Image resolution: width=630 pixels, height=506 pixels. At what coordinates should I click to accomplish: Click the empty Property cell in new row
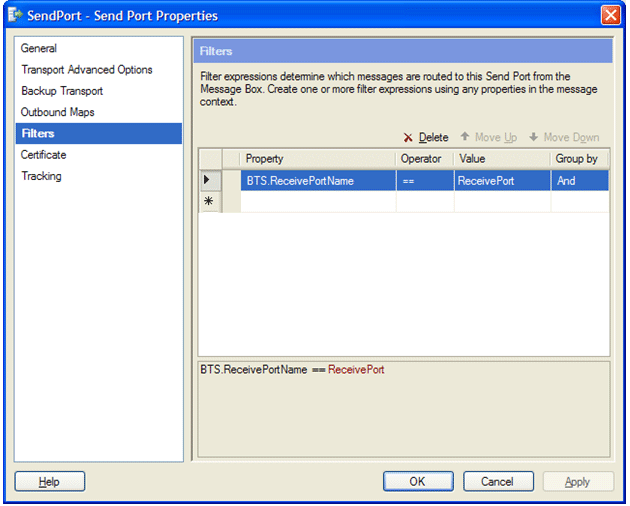318,201
